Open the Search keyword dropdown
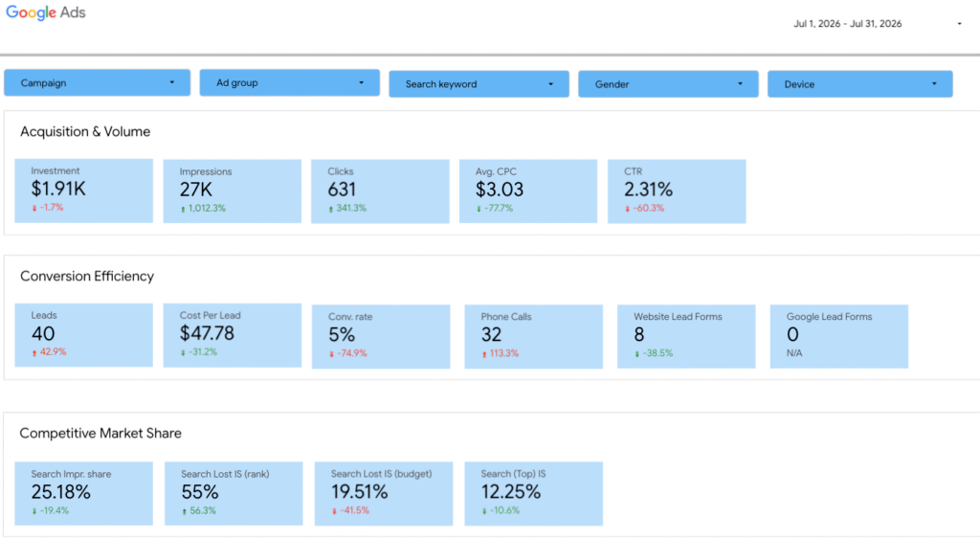Image resolution: width=980 pixels, height=540 pixels. tap(479, 83)
